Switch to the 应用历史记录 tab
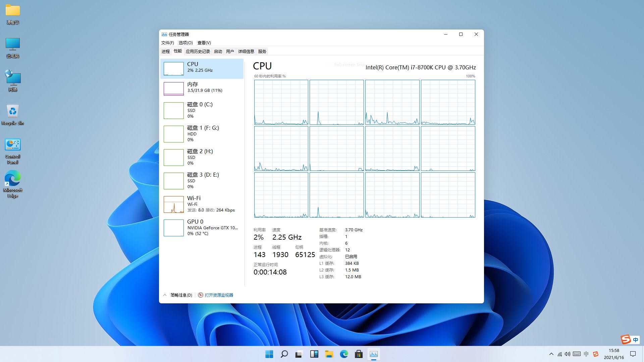Viewport: 644px width, 362px height. click(198, 51)
